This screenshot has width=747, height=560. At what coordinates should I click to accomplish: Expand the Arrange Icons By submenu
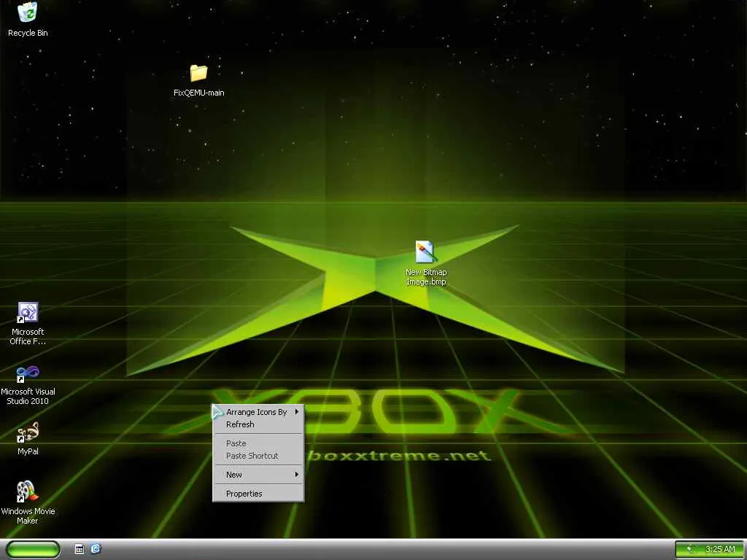(258, 412)
